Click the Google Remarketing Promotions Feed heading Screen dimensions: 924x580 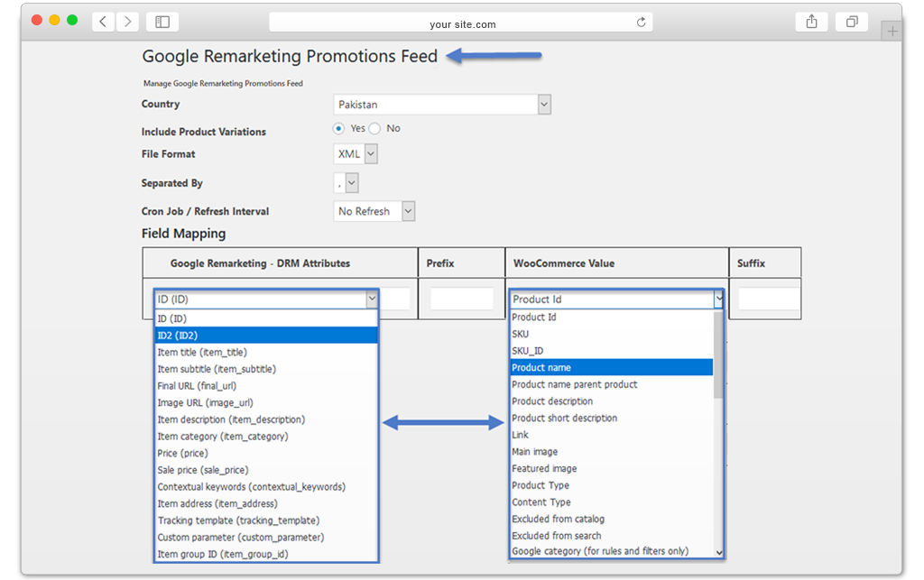coord(290,56)
